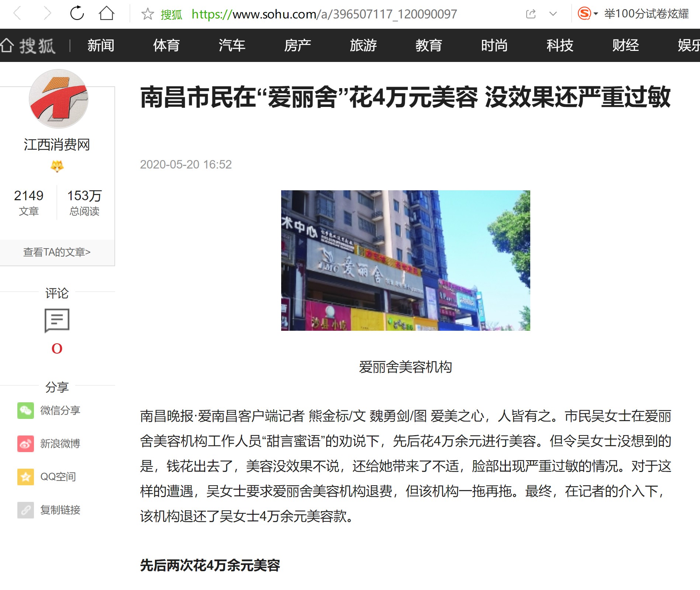
Task: Click the red comment count 0
Action: (57, 348)
